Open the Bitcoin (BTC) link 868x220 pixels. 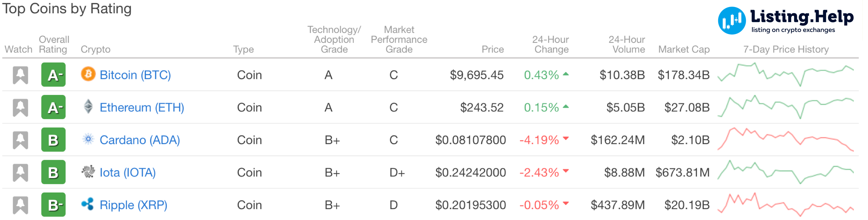pyautogui.click(x=135, y=75)
